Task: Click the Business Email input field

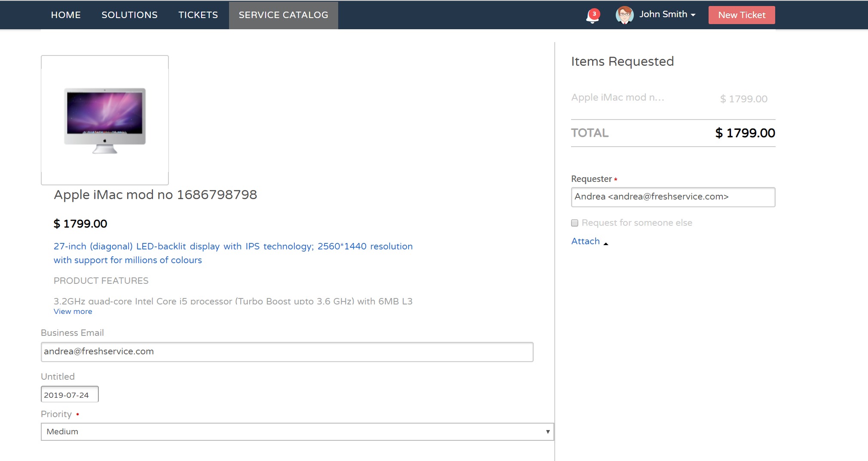Action: coord(287,352)
